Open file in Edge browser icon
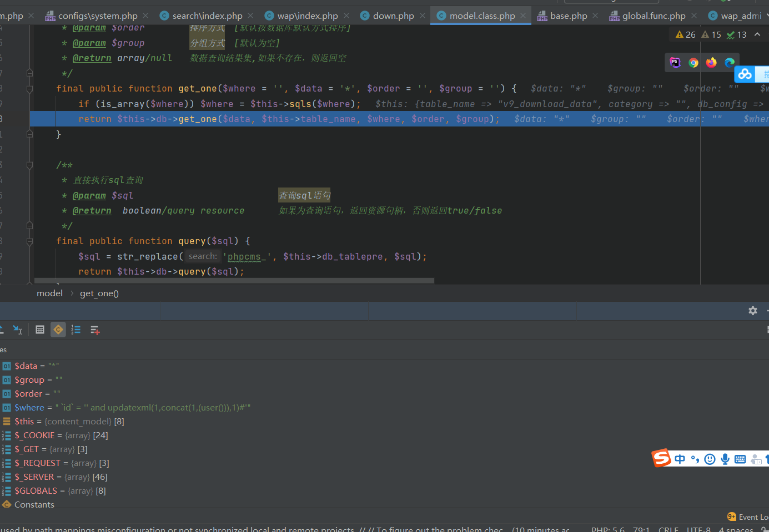This screenshot has height=532, width=769. (730, 63)
